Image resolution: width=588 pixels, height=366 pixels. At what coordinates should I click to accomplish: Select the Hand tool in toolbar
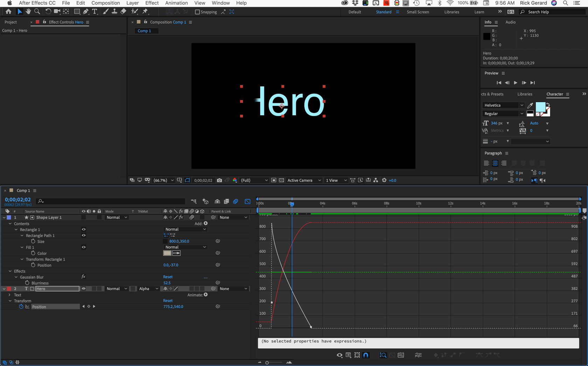28,12
